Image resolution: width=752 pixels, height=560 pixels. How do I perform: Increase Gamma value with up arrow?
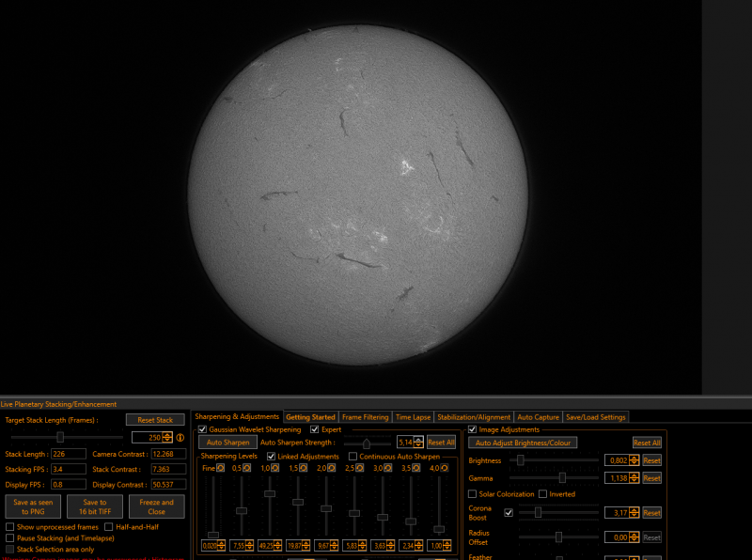click(x=634, y=475)
